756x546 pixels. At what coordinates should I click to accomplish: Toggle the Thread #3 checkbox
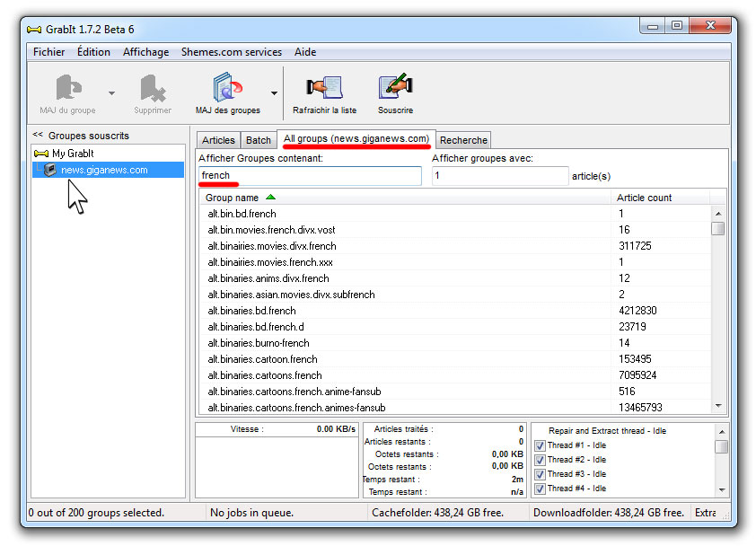[540, 474]
